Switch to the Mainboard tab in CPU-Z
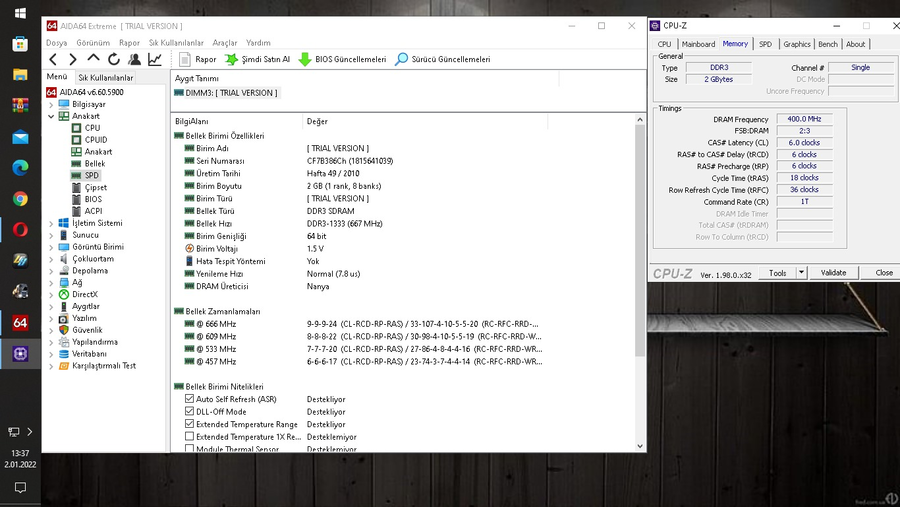The width and height of the screenshot is (900, 507). point(698,44)
